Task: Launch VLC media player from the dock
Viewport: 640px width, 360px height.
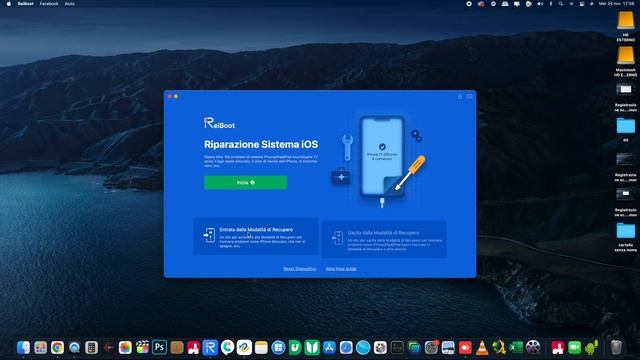Action: 482,347
